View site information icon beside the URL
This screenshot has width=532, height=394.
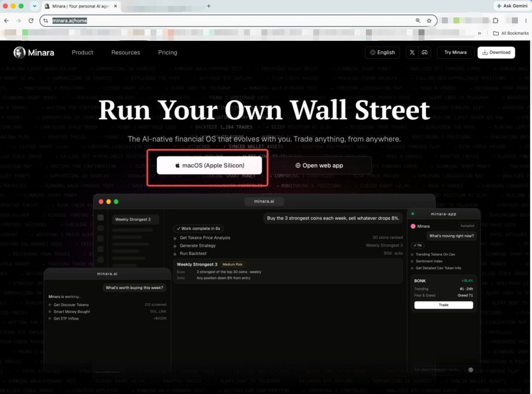[x=46, y=20]
